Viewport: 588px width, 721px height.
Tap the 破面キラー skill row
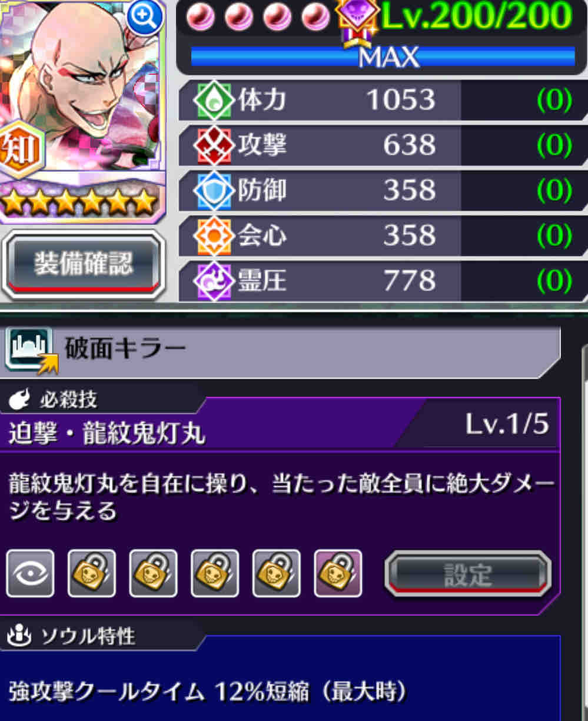[x=281, y=351]
